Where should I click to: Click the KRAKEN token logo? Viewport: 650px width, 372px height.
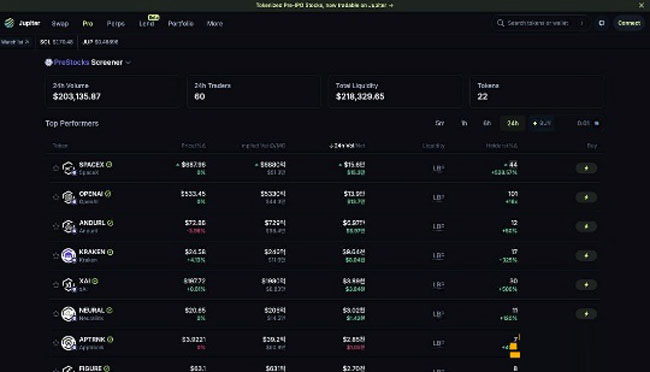tap(68, 255)
